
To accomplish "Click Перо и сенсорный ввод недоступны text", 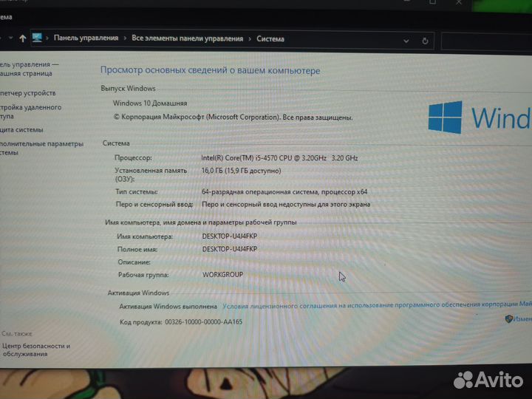I will point(286,204).
